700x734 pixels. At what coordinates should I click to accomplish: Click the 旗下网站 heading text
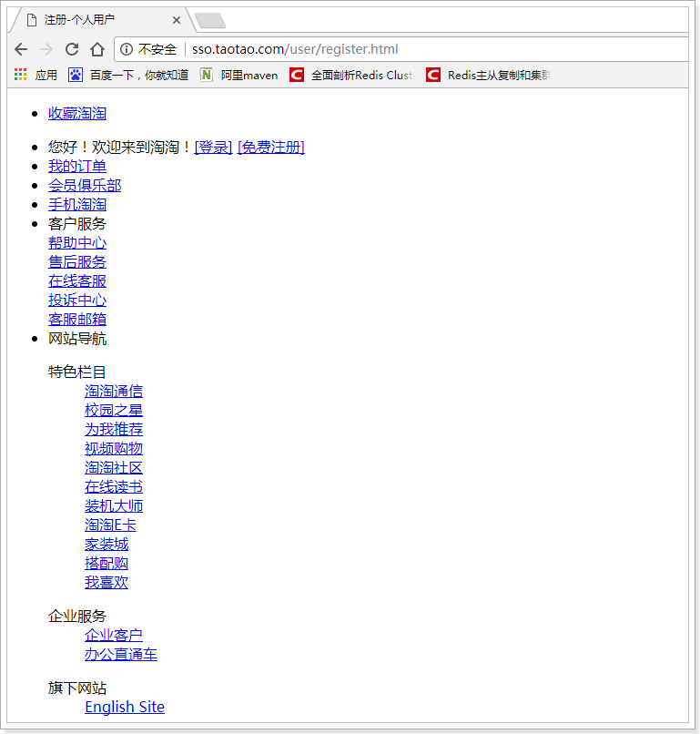pyautogui.click(x=77, y=688)
